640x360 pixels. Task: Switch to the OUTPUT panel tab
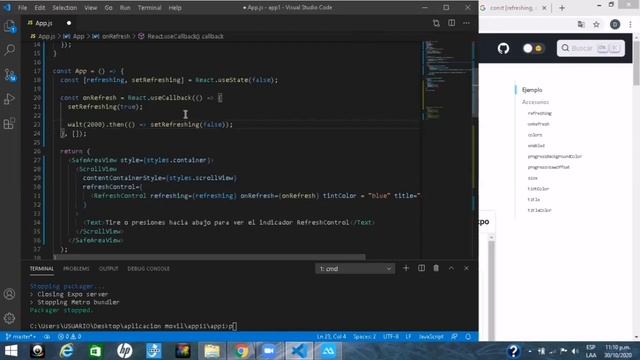109,269
